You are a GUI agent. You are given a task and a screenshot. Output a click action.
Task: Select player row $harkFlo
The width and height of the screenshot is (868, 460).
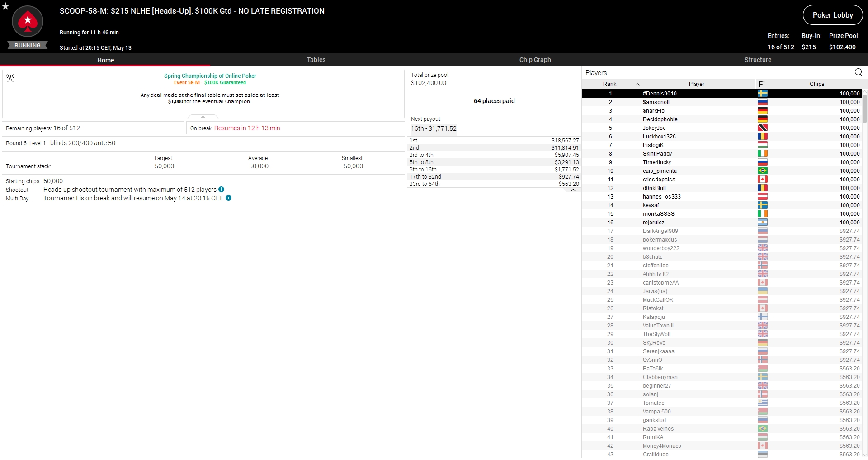coord(722,111)
